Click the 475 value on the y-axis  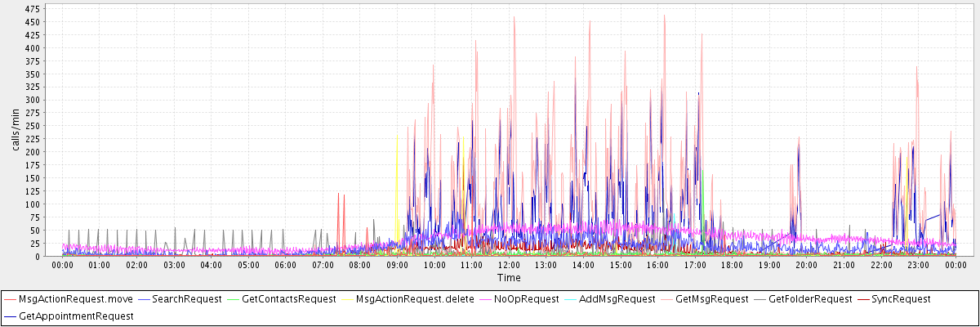(33, 8)
